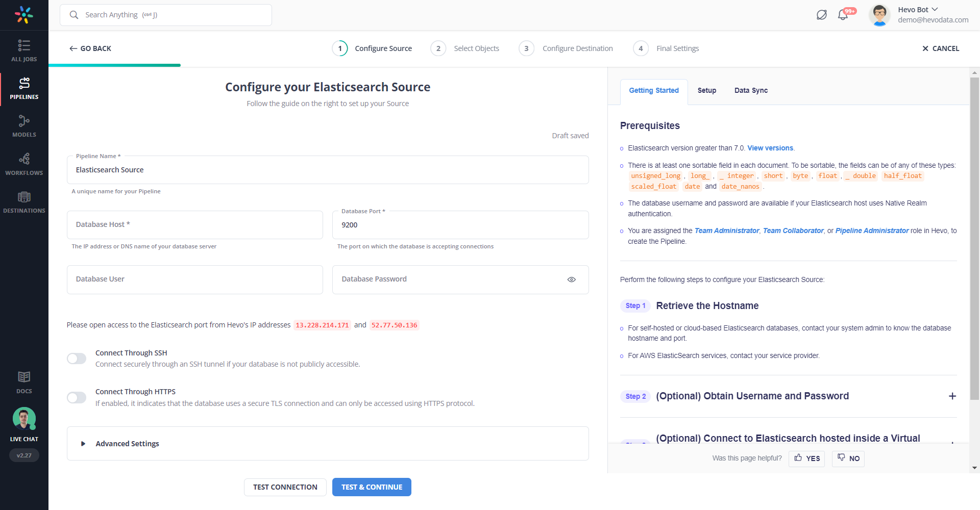Open Docs from the sidebar

[x=24, y=382]
